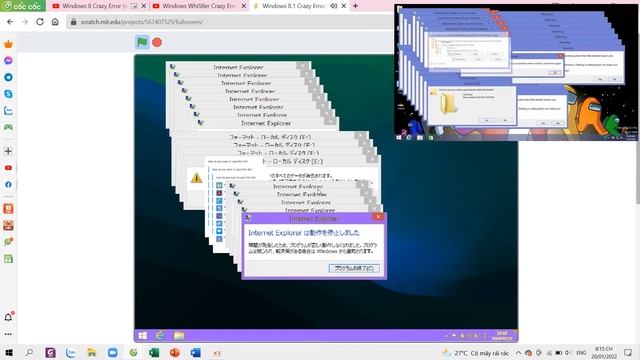Open YouTube from the sidebar

(8, 168)
